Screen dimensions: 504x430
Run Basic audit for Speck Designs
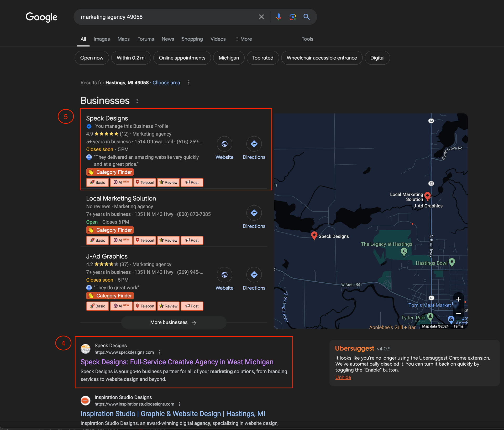point(98,183)
